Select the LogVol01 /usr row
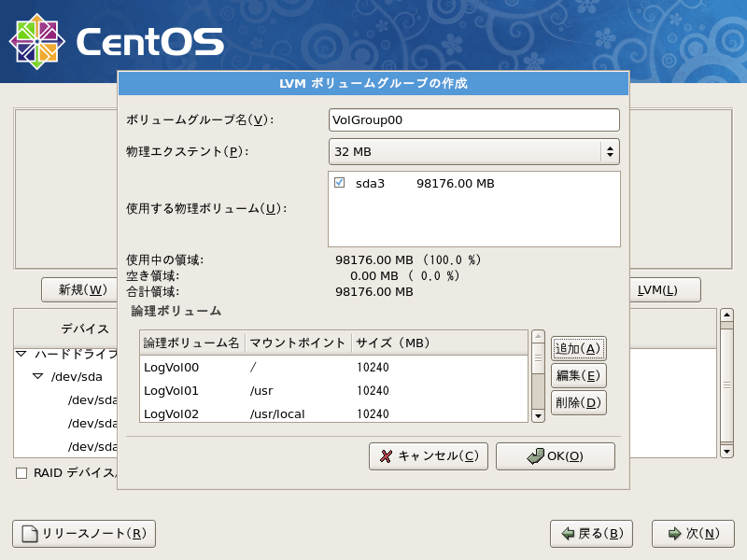Image resolution: width=747 pixels, height=560 pixels. (x=280, y=390)
